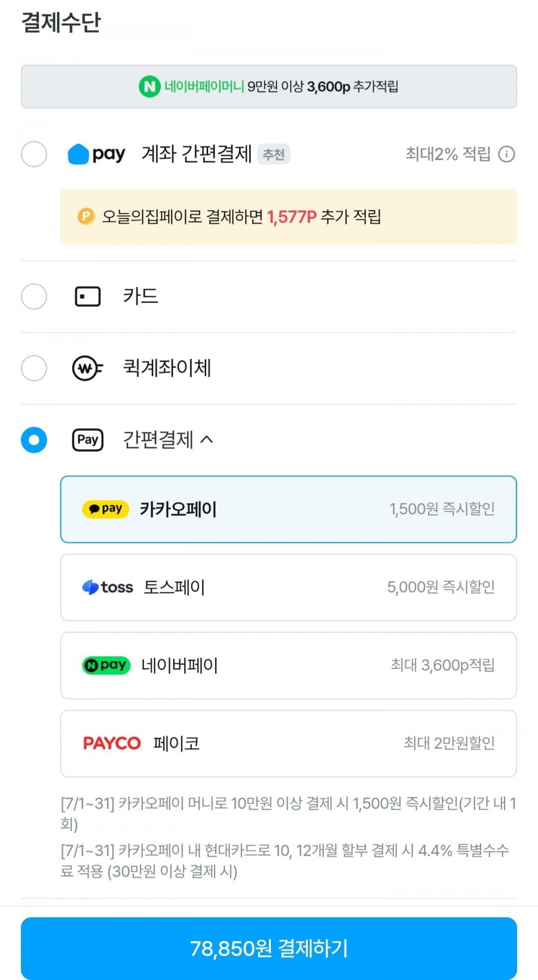Click the toss logo icon
Image resolution: width=538 pixels, height=980 pixels.
(x=108, y=588)
